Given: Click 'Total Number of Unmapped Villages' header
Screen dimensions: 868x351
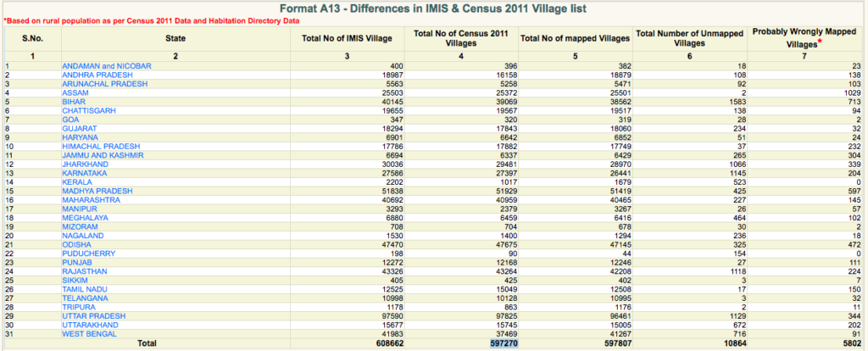Looking at the screenshot, I should click(689, 39).
